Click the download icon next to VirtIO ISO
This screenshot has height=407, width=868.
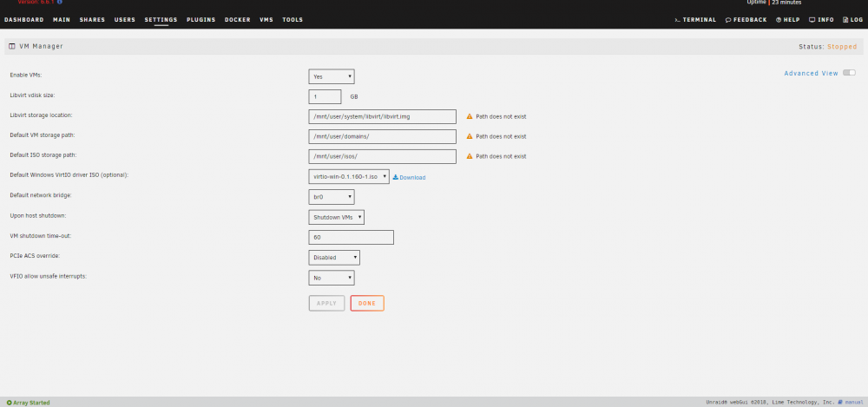(x=395, y=178)
